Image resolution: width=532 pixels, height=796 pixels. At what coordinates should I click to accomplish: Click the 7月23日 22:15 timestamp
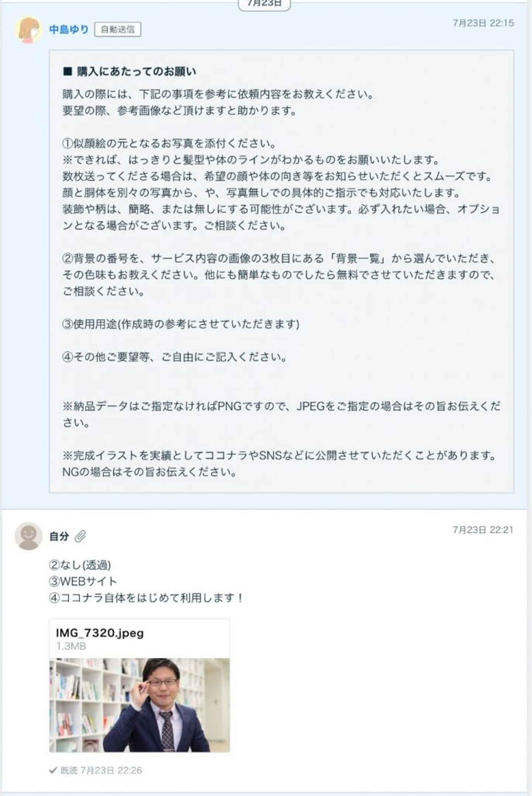[x=483, y=23]
